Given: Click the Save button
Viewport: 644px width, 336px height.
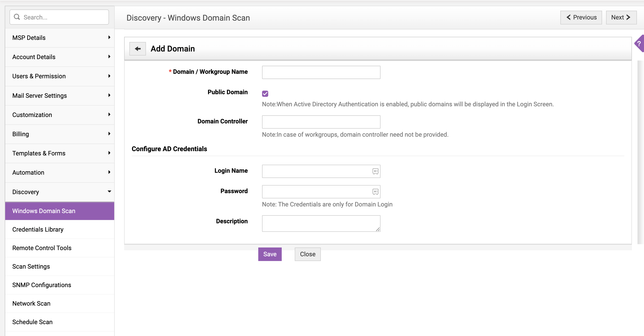Looking at the screenshot, I should (270, 254).
